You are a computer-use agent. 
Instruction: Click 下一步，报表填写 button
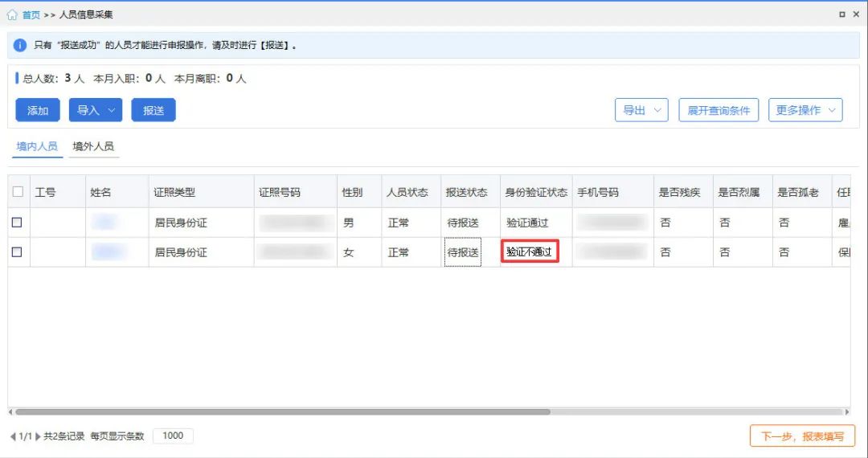[x=802, y=436]
